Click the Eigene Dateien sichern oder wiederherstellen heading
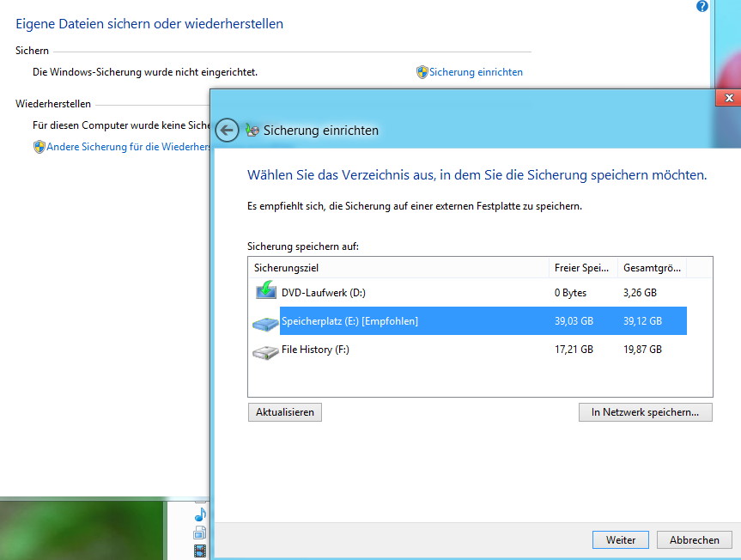Viewport: 741px width, 560px height. [x=149, y=24]
